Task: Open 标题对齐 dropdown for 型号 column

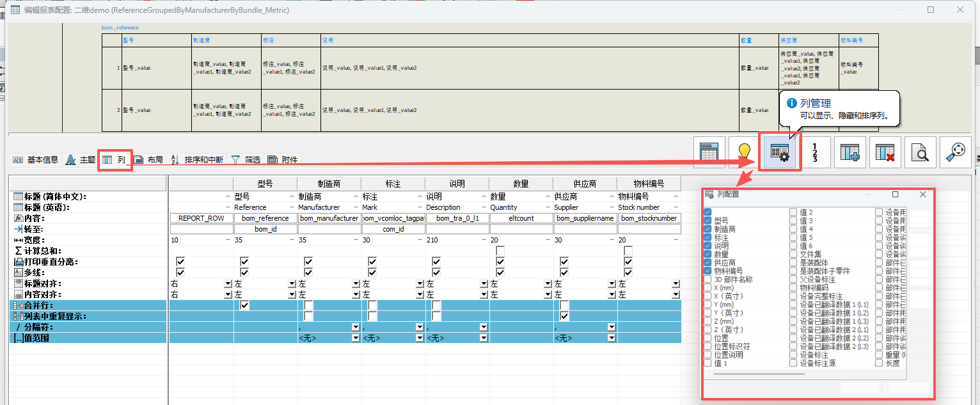Action: [292, 283]
